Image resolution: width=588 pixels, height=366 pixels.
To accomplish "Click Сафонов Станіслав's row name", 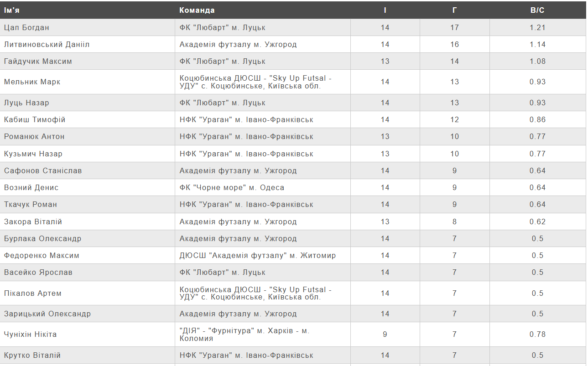I will click(43, 170).
